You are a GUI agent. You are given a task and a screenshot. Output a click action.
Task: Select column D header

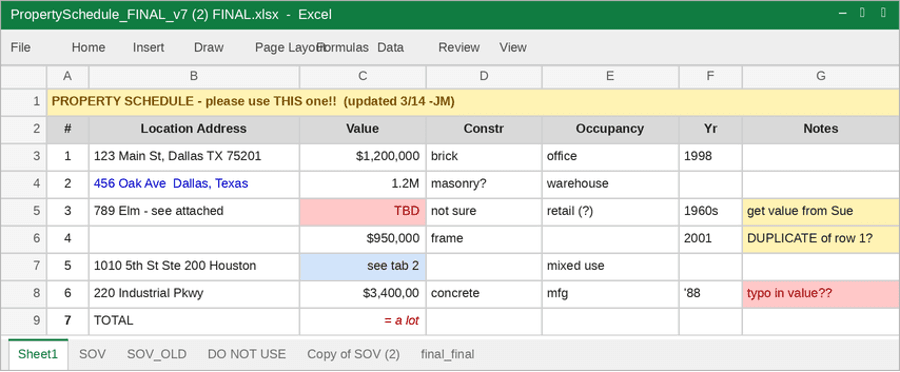click(x=484, y=76)
